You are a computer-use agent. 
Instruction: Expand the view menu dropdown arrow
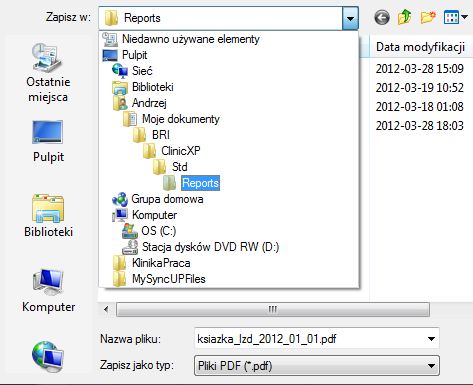click(x=464, y=17)
